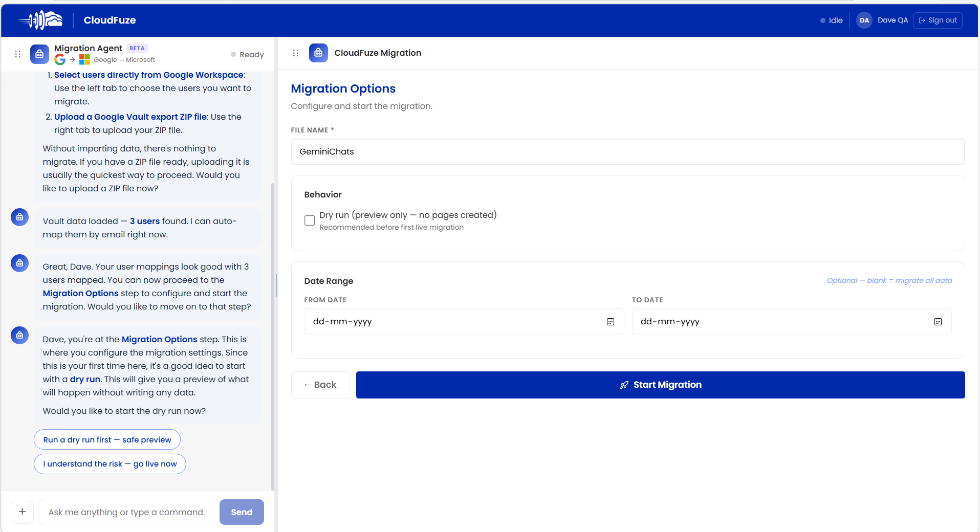The height and width of the screenshot is (532, 980).
Task: Click the Migration Agent drag handle dots
Action: click(x=18, y=54)
